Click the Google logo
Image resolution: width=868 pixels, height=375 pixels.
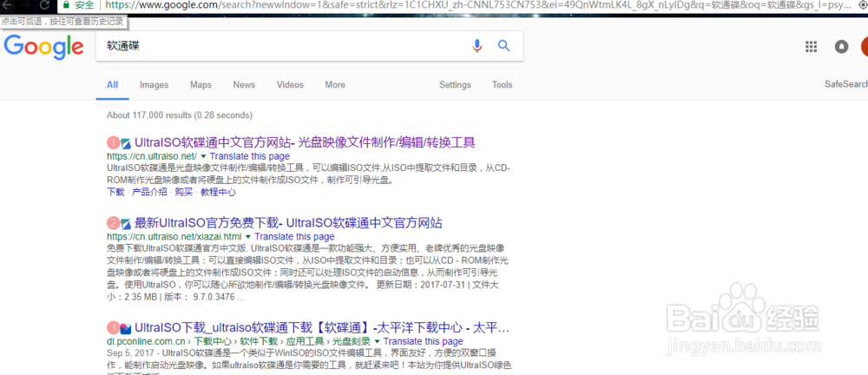[x=43, y=47]
